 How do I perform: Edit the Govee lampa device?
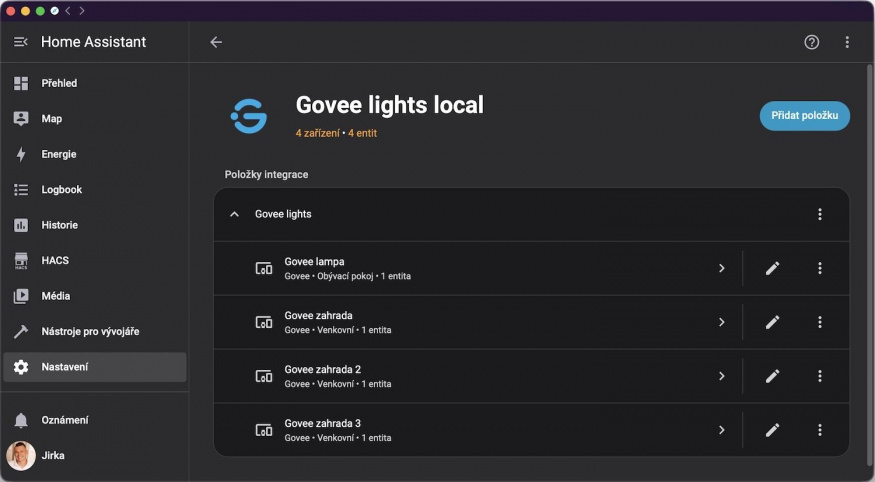772,268
